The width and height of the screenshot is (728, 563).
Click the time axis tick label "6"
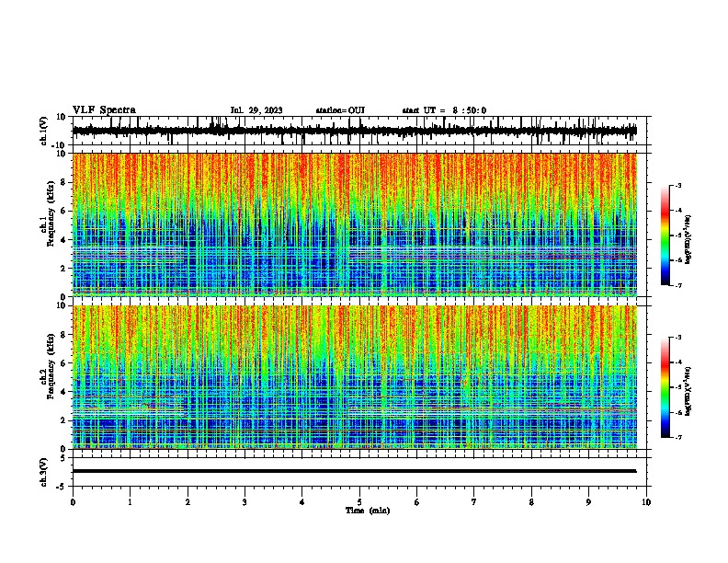coord(417,502)
